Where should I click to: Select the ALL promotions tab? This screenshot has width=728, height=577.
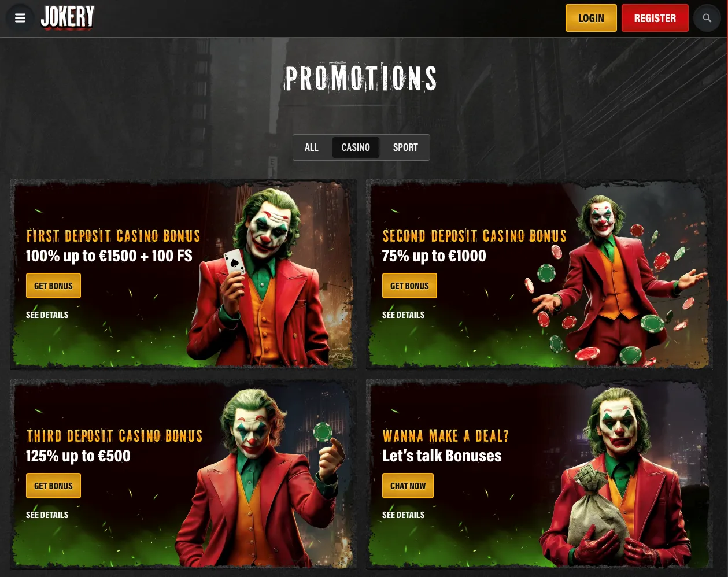pos(312,147)
